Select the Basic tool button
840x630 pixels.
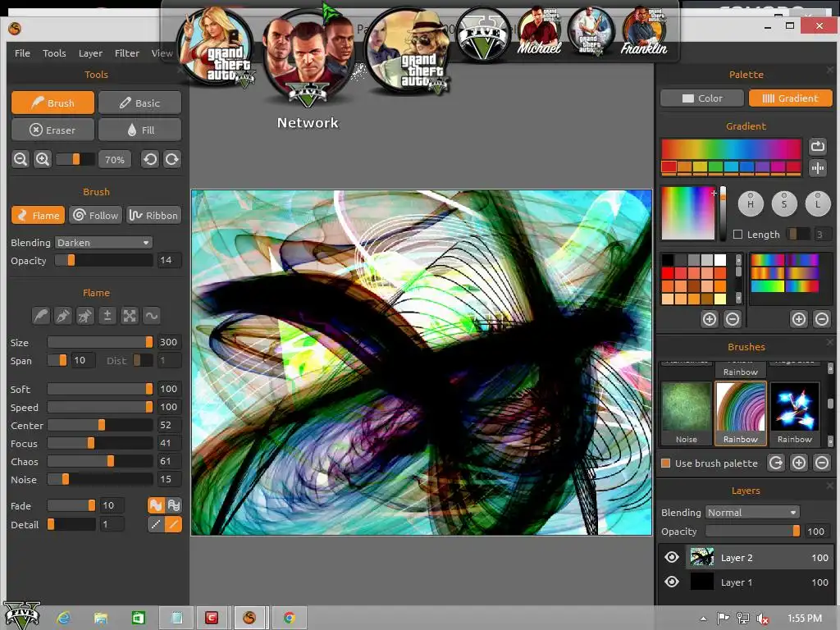(x=139, y=103)
